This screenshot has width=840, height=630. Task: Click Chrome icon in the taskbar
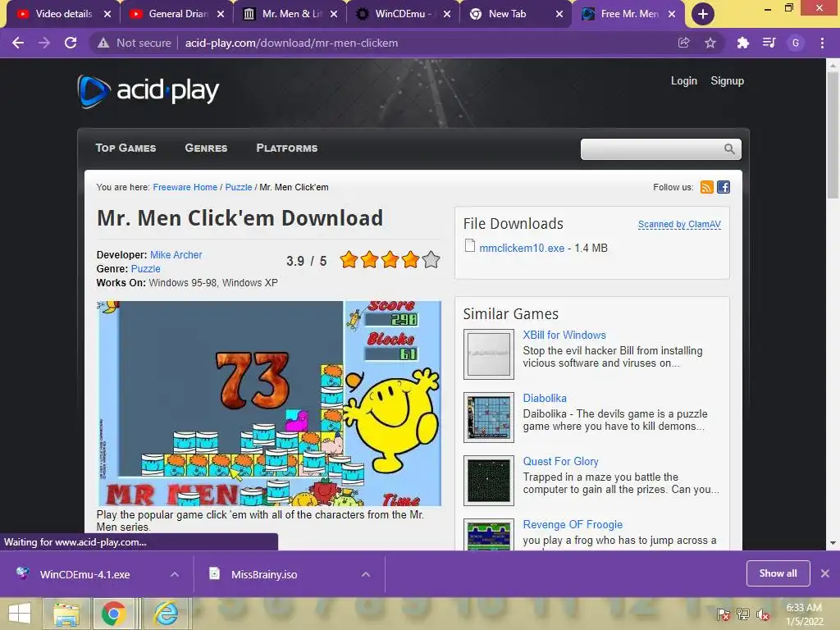pyautogui.click(x=113, y=614)
